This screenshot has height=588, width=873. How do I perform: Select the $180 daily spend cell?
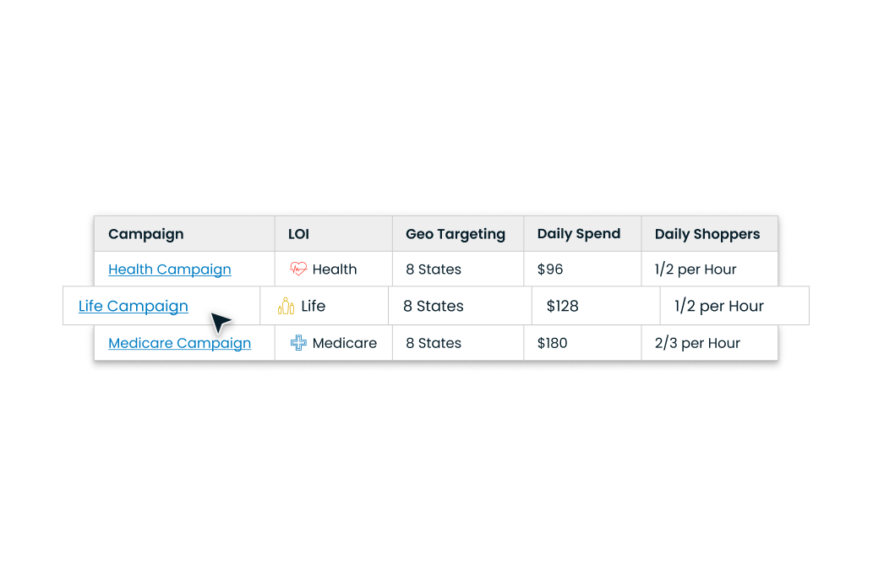553,343
